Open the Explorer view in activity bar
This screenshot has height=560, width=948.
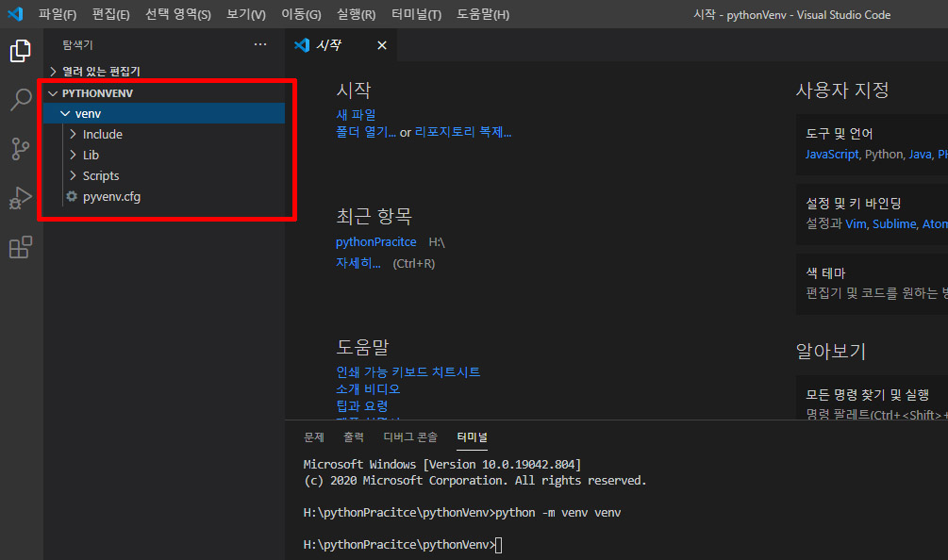[x=21, y=51]
